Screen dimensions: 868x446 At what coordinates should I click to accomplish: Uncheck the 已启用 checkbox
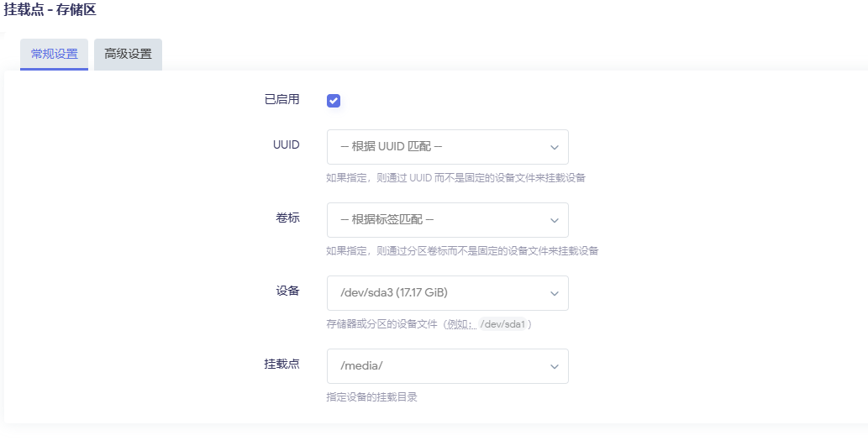334,101
